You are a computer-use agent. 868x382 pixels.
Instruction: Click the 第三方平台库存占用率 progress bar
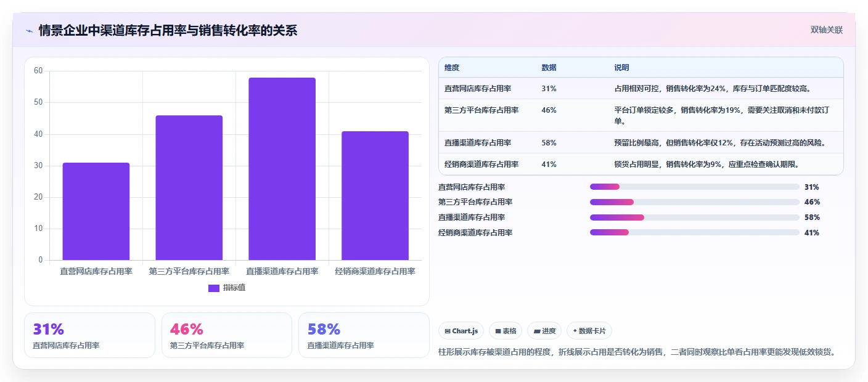[x=695, y=202]
